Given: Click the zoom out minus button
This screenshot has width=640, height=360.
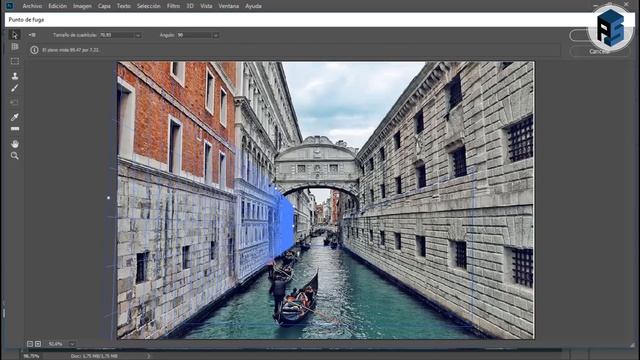Looking at the screenshot, I should click(30, 344).
